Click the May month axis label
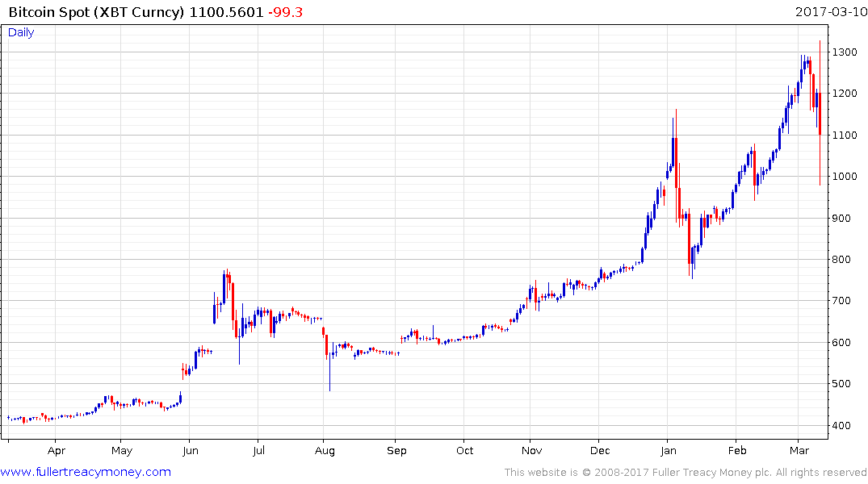Image resolution: width=868 pixels, height=484 pixels. tap(122, 451)
